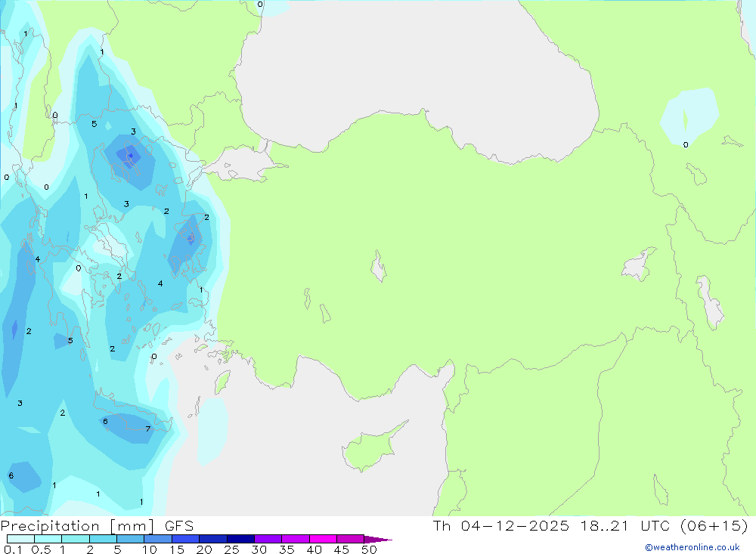This screenshot has width=756, height=554.
Task: Pick the 30–35 mm legend color box
Action: (x=268, y=539)
